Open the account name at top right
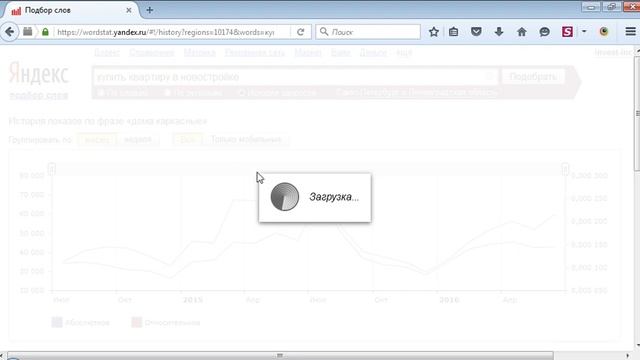 pos(613,52)
